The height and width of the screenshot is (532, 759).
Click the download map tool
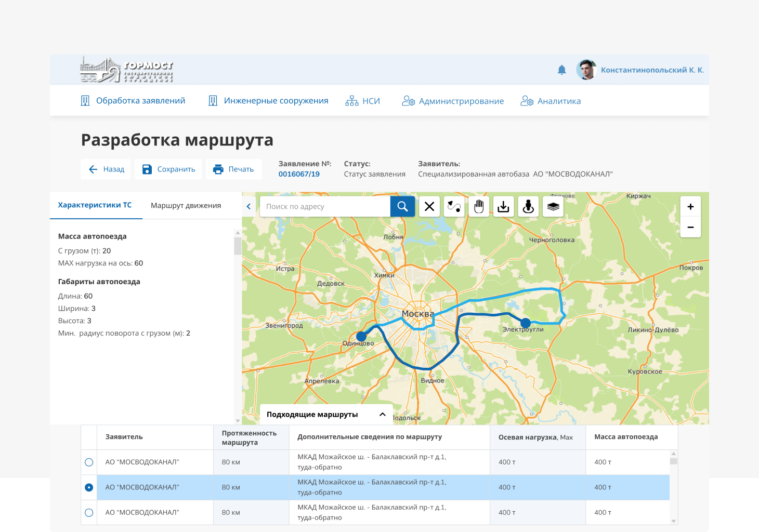tap(503, 206)
